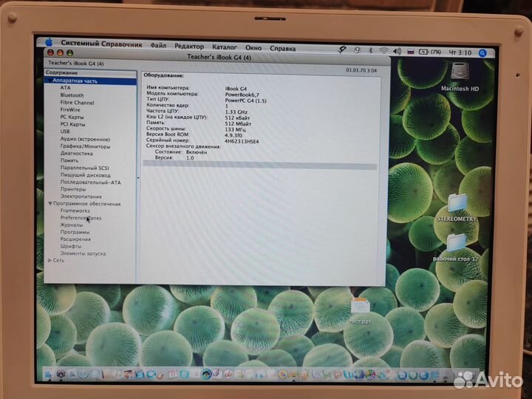532x399 pixels.
Task: Select Frameworks in the sidebar
Action: click(x=75, y=211)
